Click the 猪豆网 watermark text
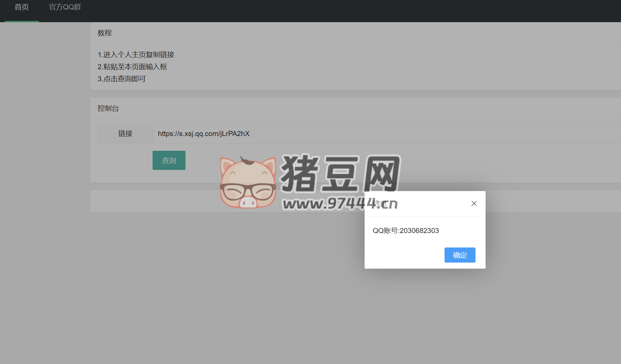 pos(339,174)
